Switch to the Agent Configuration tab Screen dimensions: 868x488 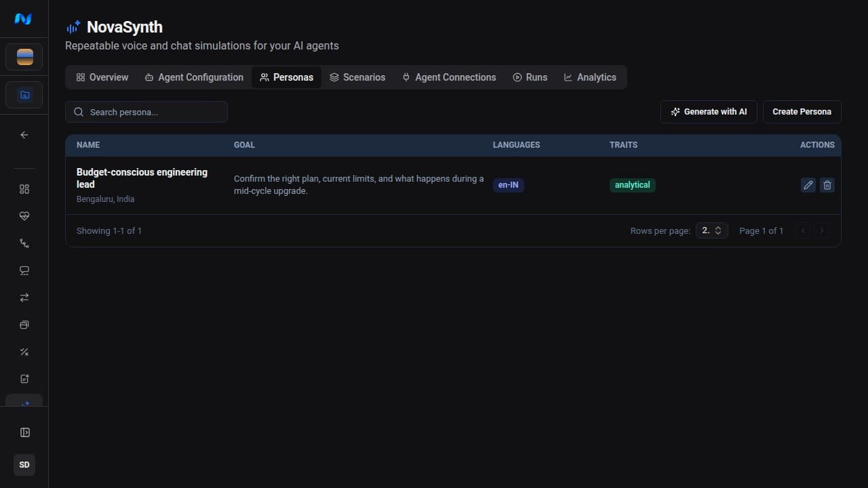coord(194,77)
